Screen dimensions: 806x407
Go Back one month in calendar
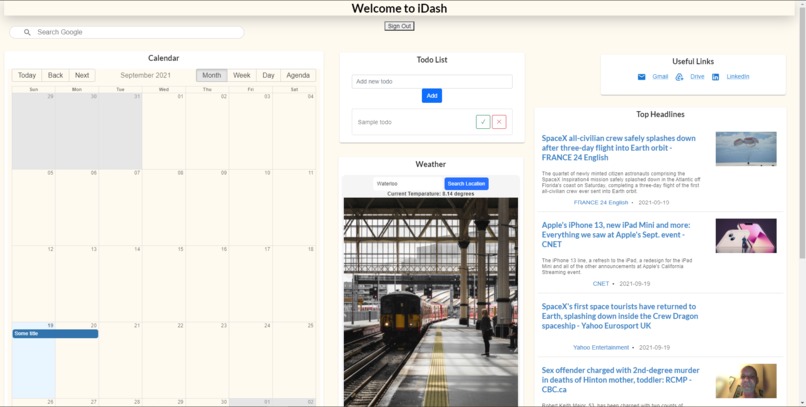(56, 76)
